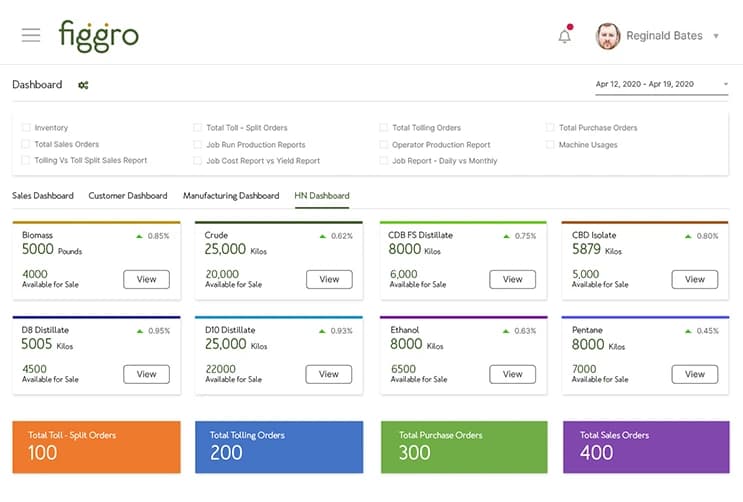This screenshot has width=743, height=502.
Task: Click View on the Pentane card
Action: [x=695, y=374]
